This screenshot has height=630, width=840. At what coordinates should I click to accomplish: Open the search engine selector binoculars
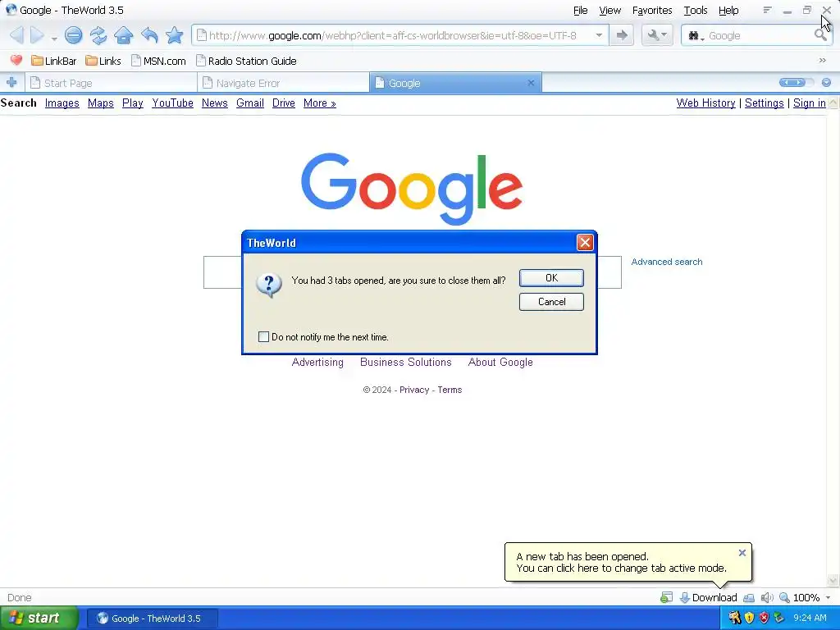coord(696,36)
